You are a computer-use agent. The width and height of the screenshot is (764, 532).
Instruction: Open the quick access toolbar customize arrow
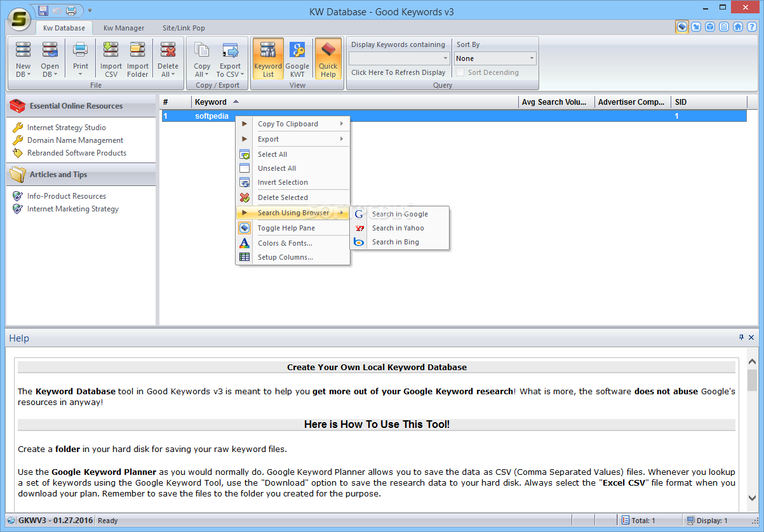tap(90, 10)
